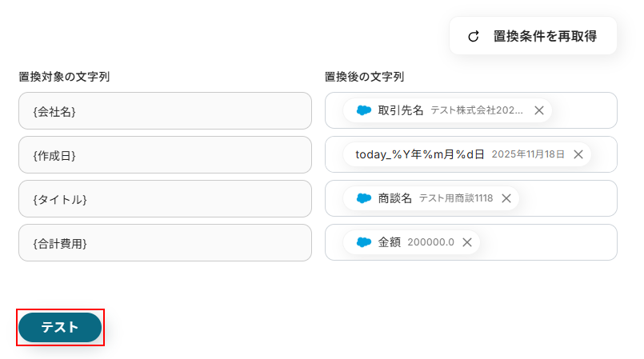The image size is (644, 359).
Task: Click 置換条件を再取得 button
Action: (544, 36)
